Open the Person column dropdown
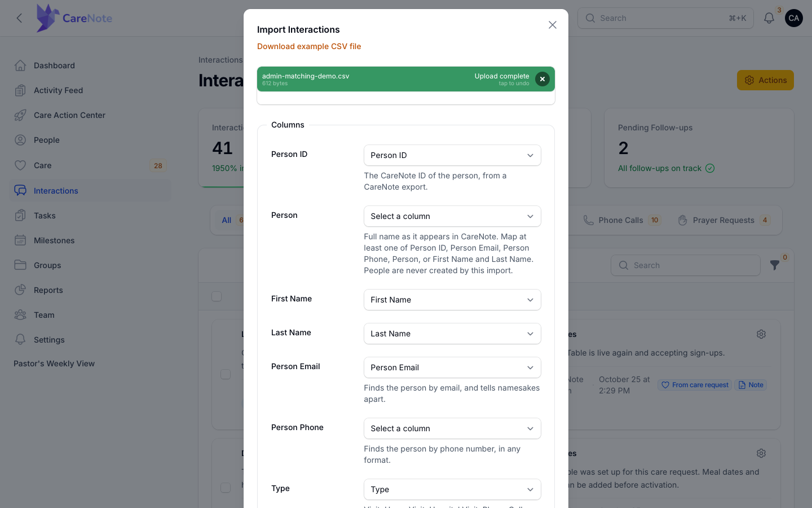 click(x=452, y=216)
